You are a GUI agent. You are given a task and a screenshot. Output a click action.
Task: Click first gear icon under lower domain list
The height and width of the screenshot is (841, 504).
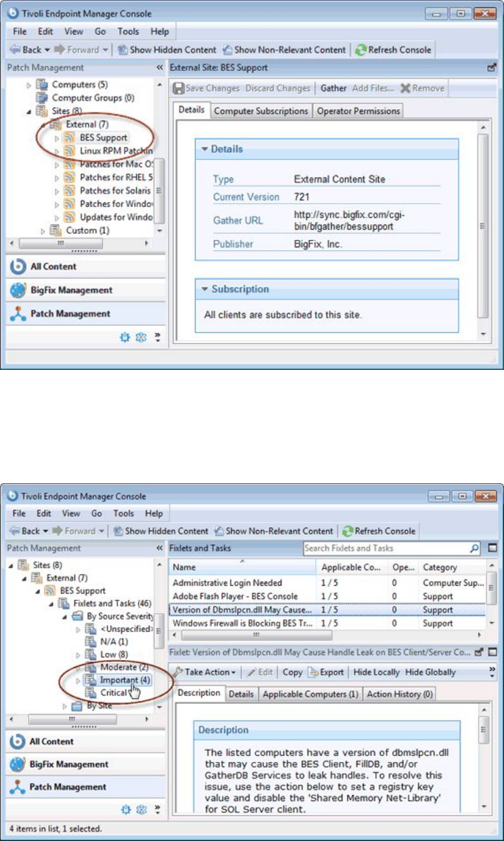(125, 810)
